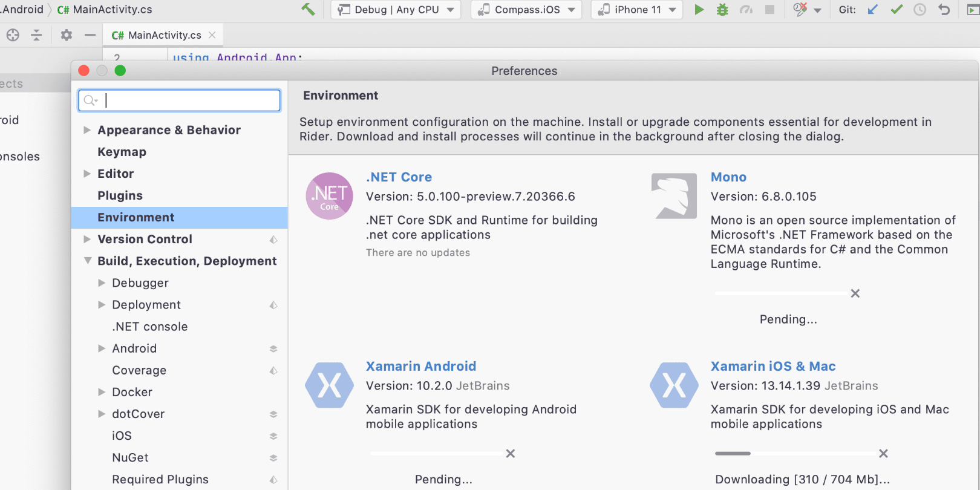
Task: Expand the Debugger tree node
Action: pyautogui.click(x=102, y=283)
